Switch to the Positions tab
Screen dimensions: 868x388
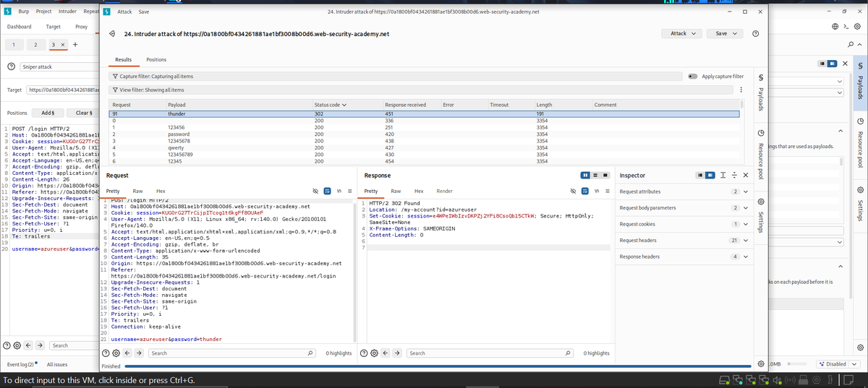tap(156, 59)
